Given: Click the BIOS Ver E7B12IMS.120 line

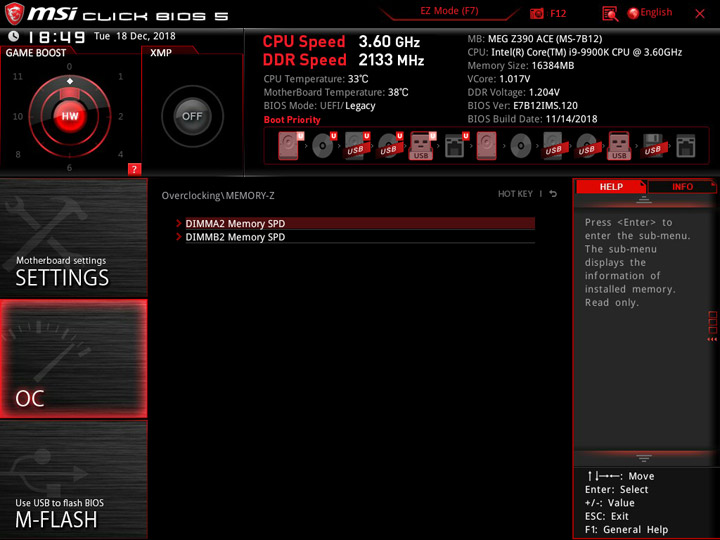Looking at the screenshot, I should point(523,106).
